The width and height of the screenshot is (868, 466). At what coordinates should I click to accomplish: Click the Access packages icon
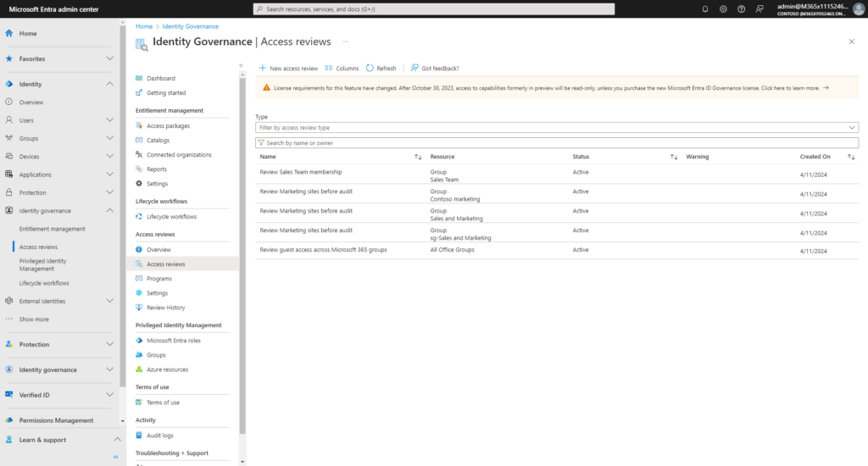tap(139, 125)
